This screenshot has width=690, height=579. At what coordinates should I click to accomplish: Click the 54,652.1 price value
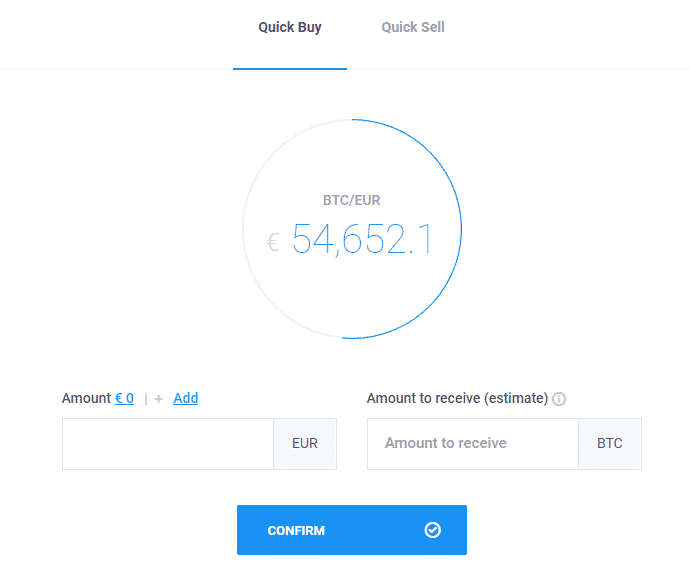click(x=362, y=240)
